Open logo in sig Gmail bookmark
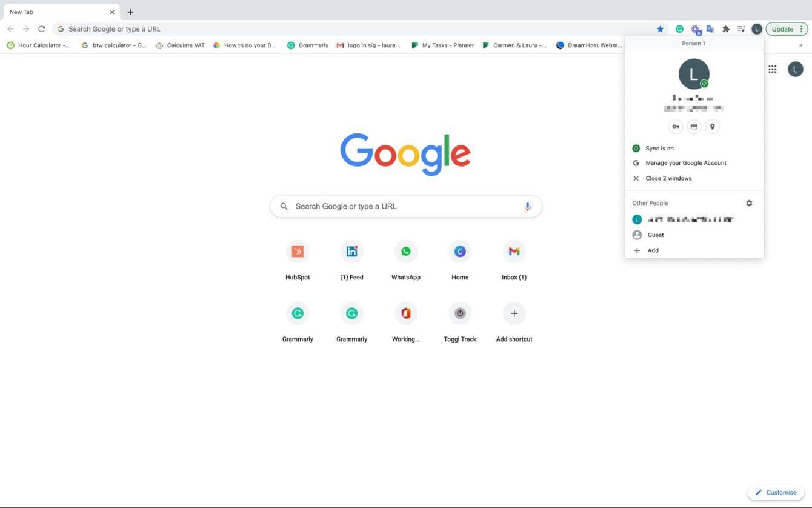Image resolution: width=812 pixels, height=508 pixels. [368, 45]
